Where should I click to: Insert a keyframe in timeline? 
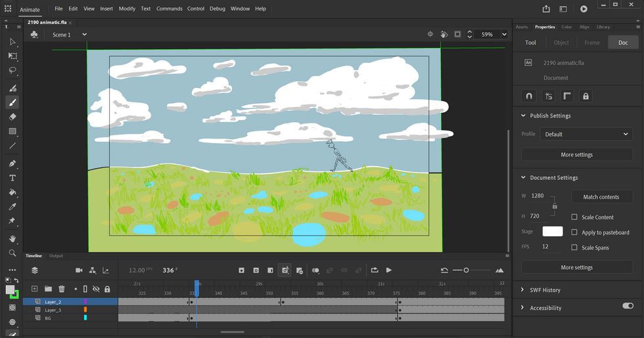pyautogui.click(x=242, y=270)
